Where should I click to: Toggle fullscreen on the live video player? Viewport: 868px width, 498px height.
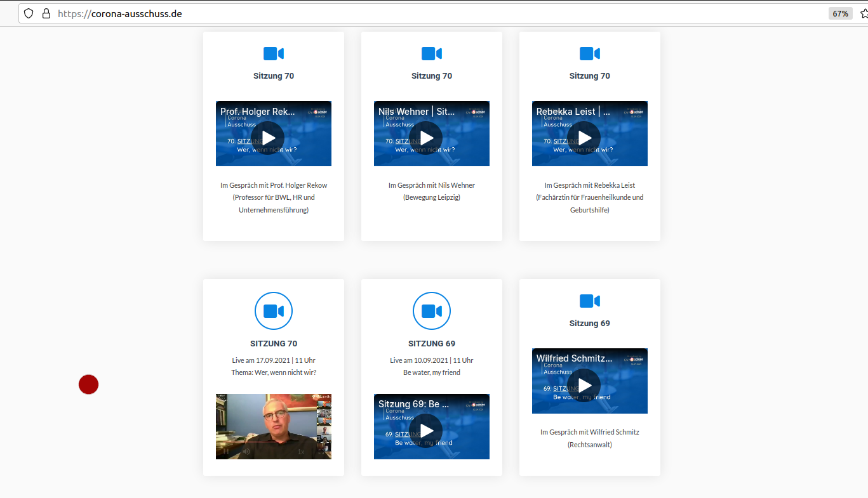pos(321,452)
